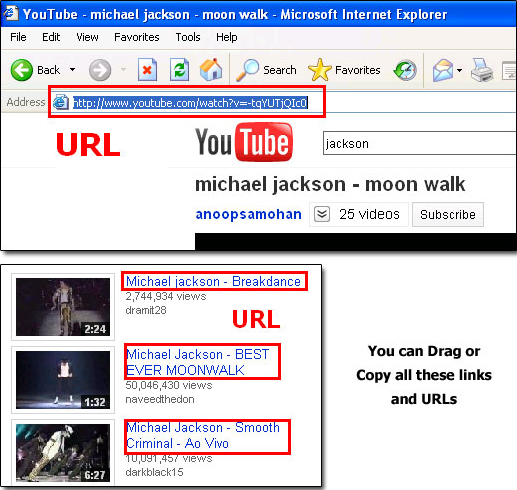Image resolution: width=517 pixels, height=490 pixels.
Task: Open Search with magnifying glass icon
Action: (x=247, y=70)
